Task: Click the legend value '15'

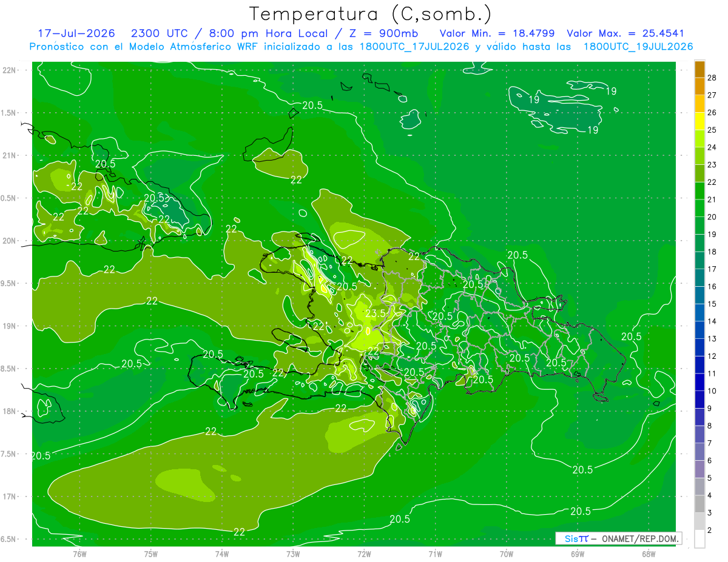Action: click(x=712, y=304)
